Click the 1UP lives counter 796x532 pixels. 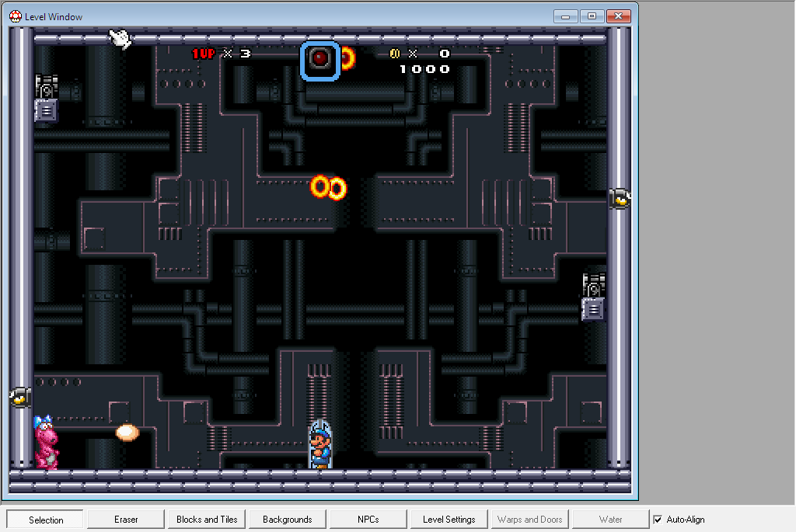click(x=222, y=54)
